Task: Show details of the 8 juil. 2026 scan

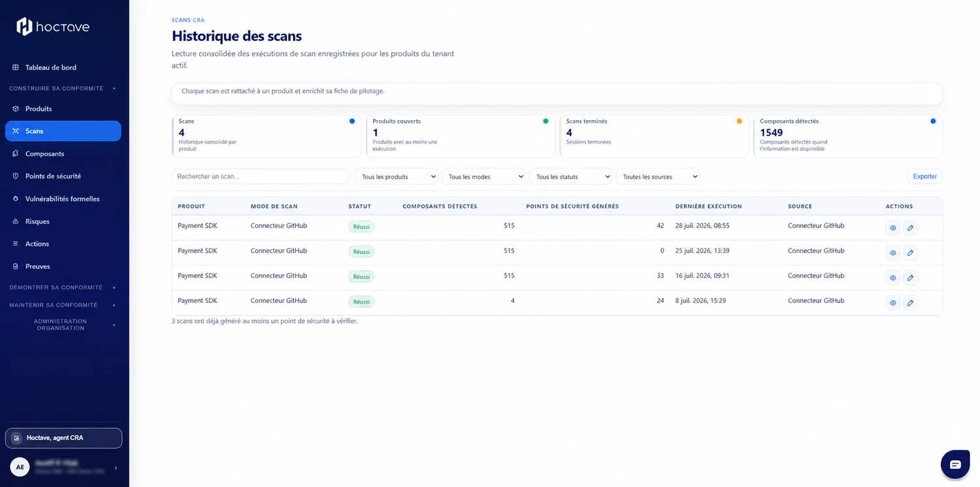Action: (x=892, y=303)
